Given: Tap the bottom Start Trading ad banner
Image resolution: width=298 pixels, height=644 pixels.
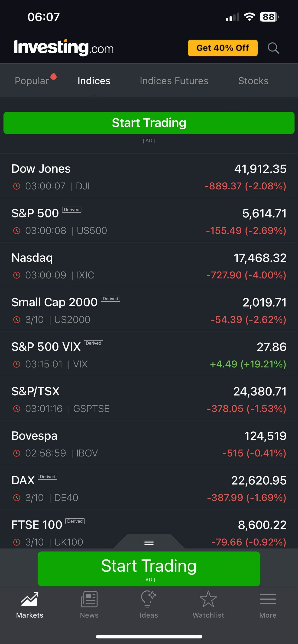Looking at the screenshot, I should coord(149,568).
